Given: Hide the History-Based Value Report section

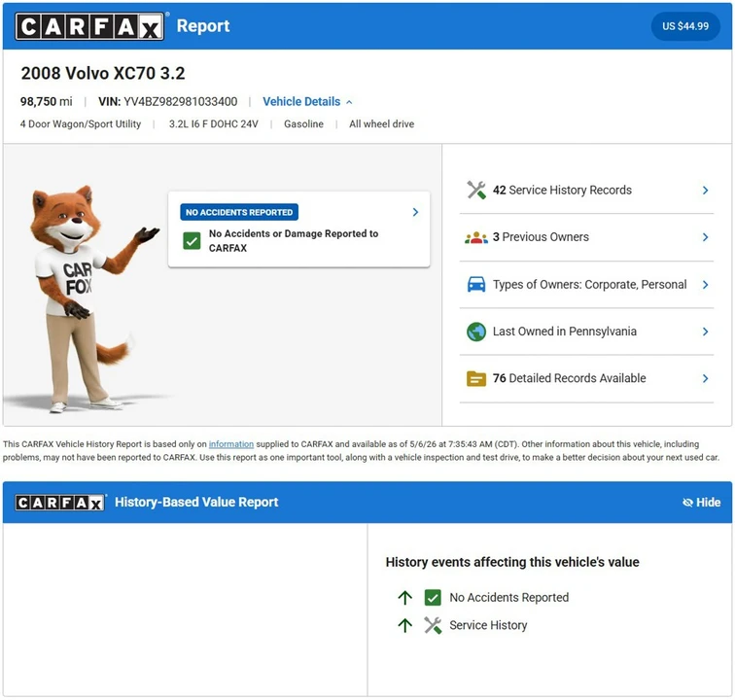Looking at the screenshot, I should tap(701, 503).
